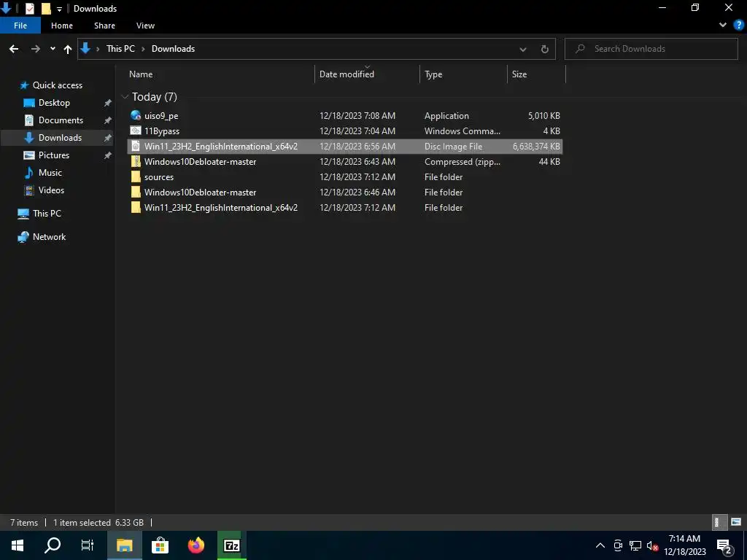Open This PC in the navigation pane
This screenshot has height=560, width=747.
pyautogui.click(x=47, y=214)
